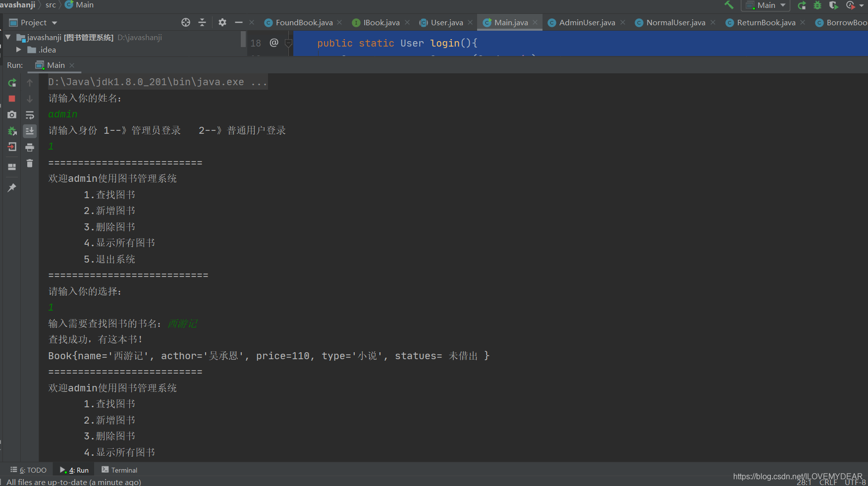Viewport: 868px width, 486px height.
Task: Toggle the fold marker on line 18
Action: (288, 44)
